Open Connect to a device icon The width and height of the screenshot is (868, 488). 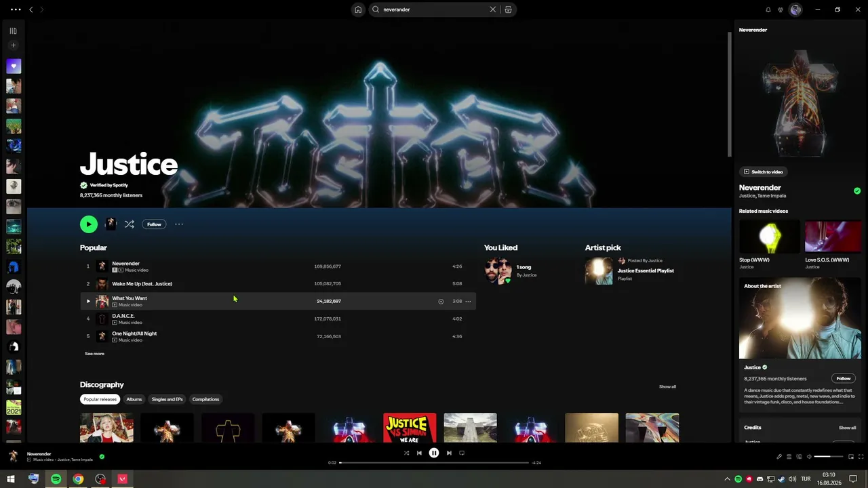pos(799,457)
